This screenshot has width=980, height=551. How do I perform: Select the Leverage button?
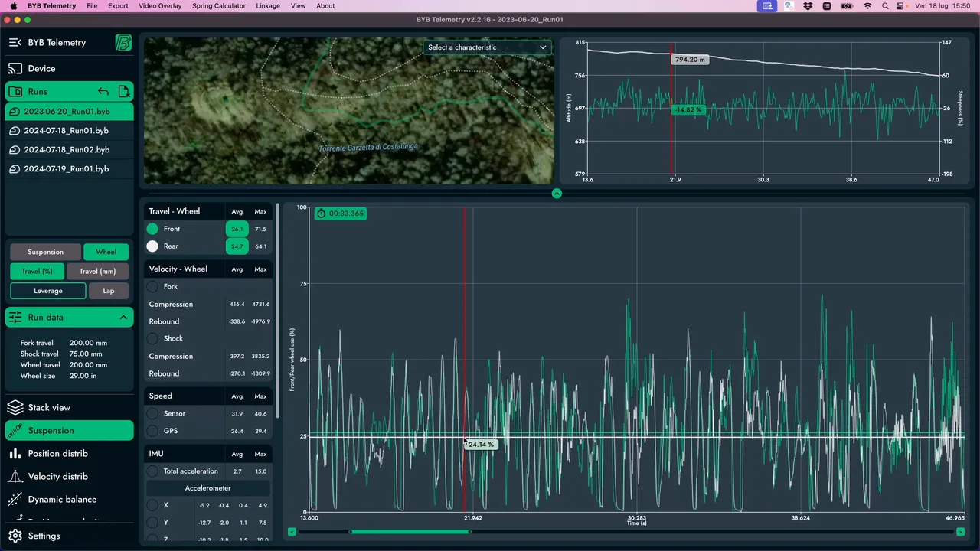coord(48,291)
